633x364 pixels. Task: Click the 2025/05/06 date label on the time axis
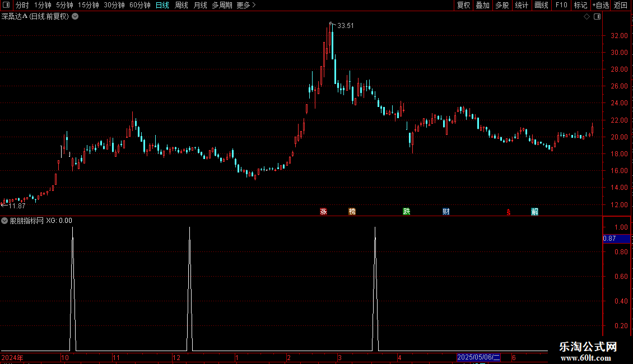(478, 357)
